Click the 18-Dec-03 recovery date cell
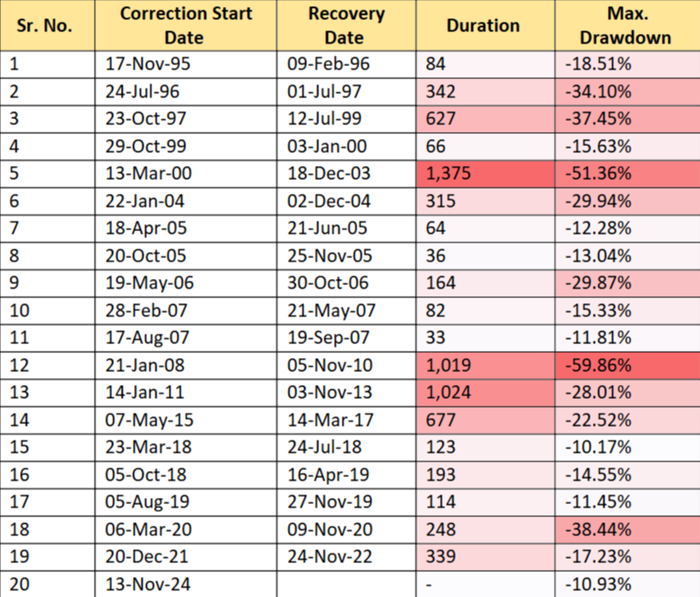Viewport: 700px width, 597px height. tap(344, 174)
